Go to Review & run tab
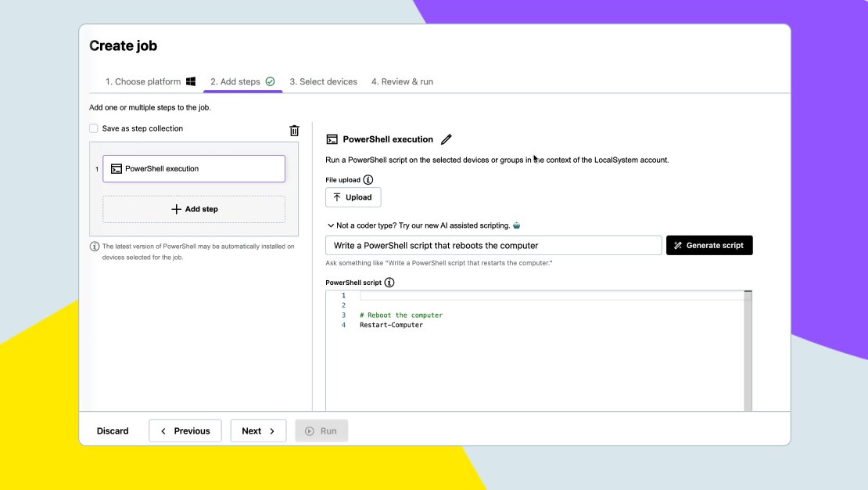The image size is (868, 490). 402,81
